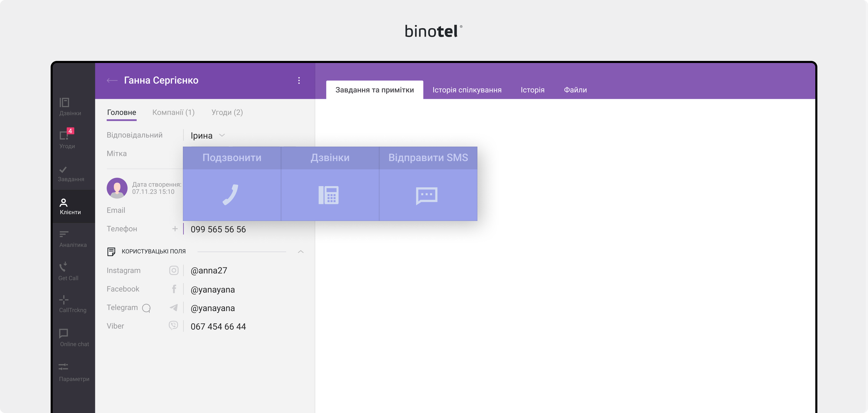Image resolution: width=868 pixels, height=413 pixels.
Task: Open Дзвінки in the left sidebar
Action: [x=70, y=107]
